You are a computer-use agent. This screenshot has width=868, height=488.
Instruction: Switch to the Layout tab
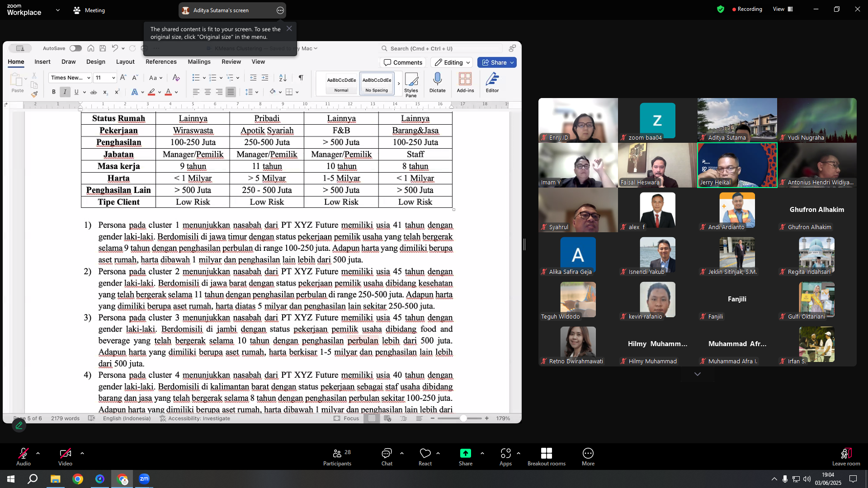click(125, 62)
